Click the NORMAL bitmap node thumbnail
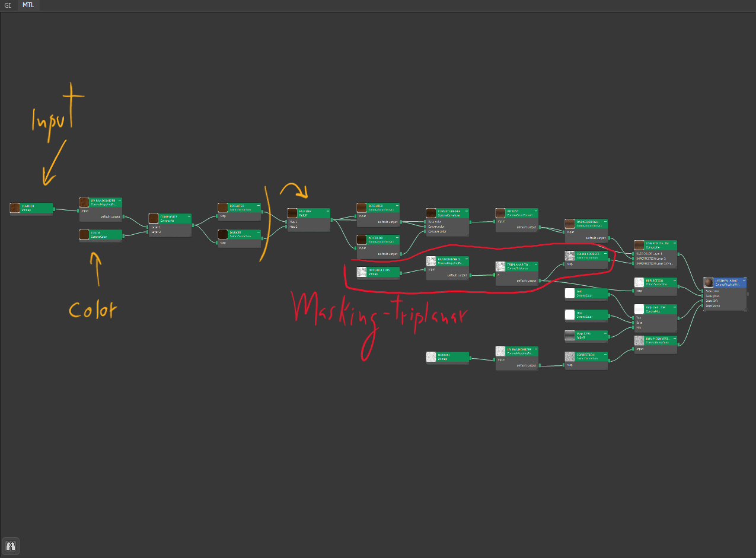This screenshot has width=756, height=558. tap(431, 356)
